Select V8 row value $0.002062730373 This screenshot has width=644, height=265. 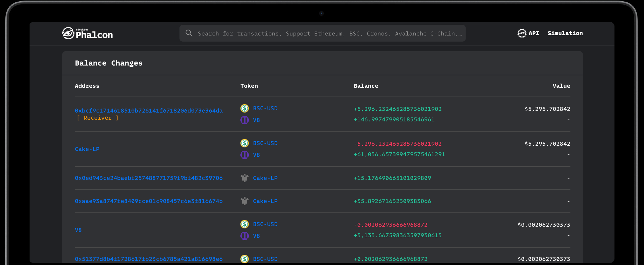[x=544, y=225]
